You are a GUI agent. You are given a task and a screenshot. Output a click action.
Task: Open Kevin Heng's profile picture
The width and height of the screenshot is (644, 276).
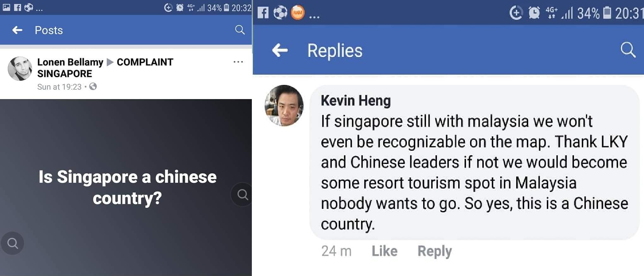284,105
